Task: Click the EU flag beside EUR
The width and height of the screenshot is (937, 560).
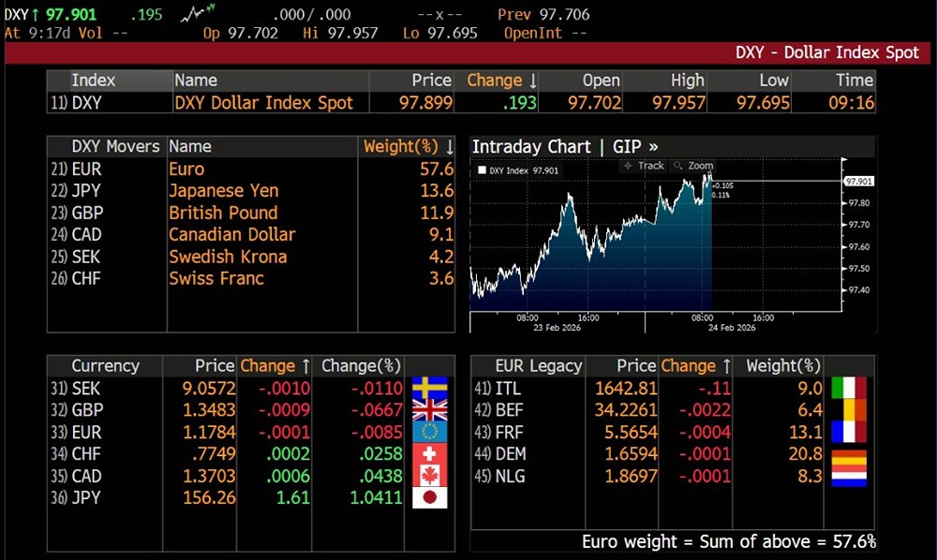Action: pos(429,432)
